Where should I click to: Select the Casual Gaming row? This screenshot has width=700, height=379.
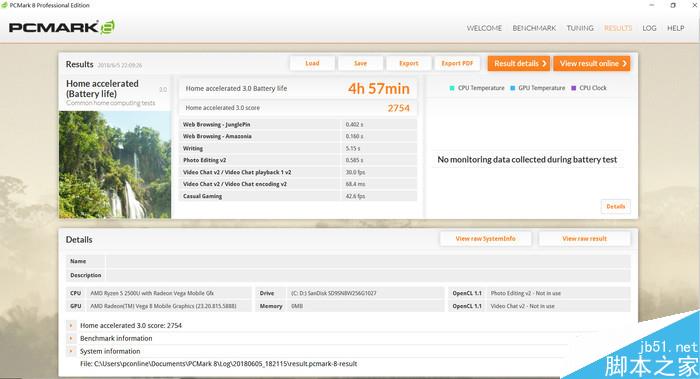click(298, 196)
